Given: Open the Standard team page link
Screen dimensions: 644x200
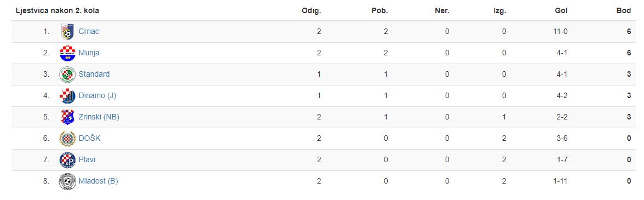Looking at the screenshot, I should [94, 75].
